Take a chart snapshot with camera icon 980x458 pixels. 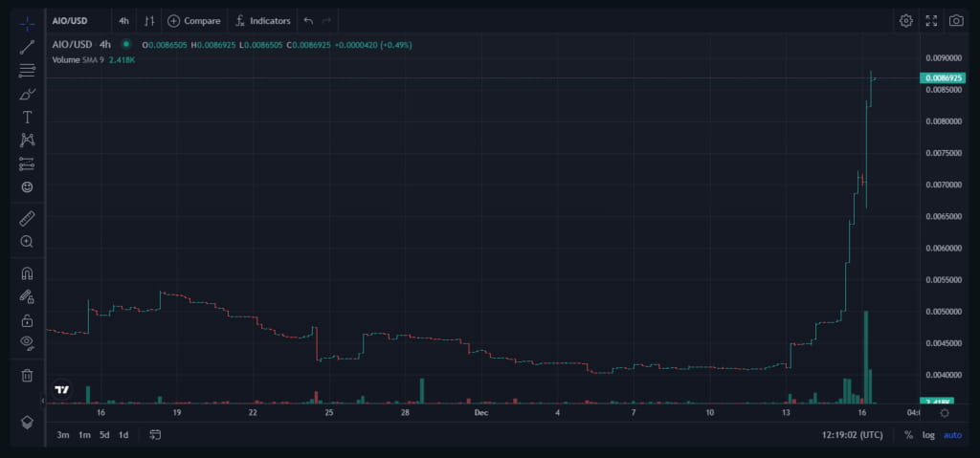click(956, 21)
